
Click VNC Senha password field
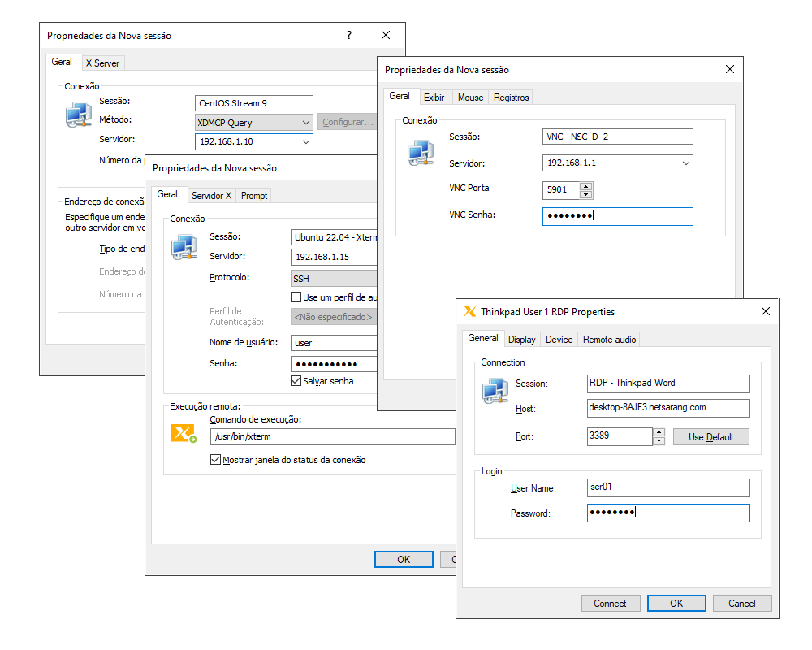[617, 216]
